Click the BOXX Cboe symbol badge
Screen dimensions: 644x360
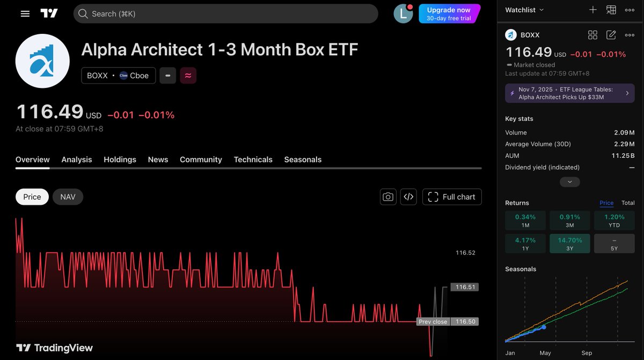(x=119, y=76)
